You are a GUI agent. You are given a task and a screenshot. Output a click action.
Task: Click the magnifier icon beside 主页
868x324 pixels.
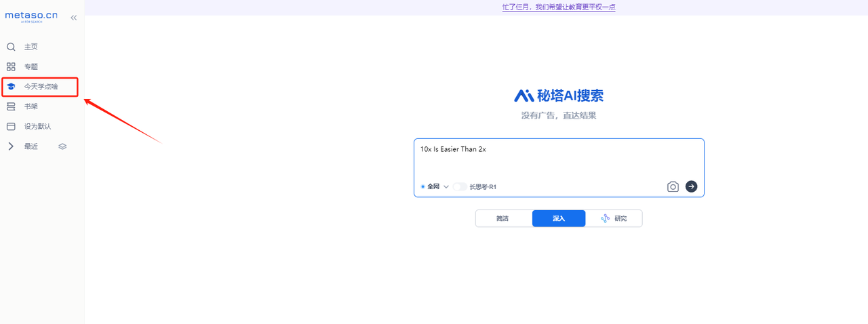11,47
